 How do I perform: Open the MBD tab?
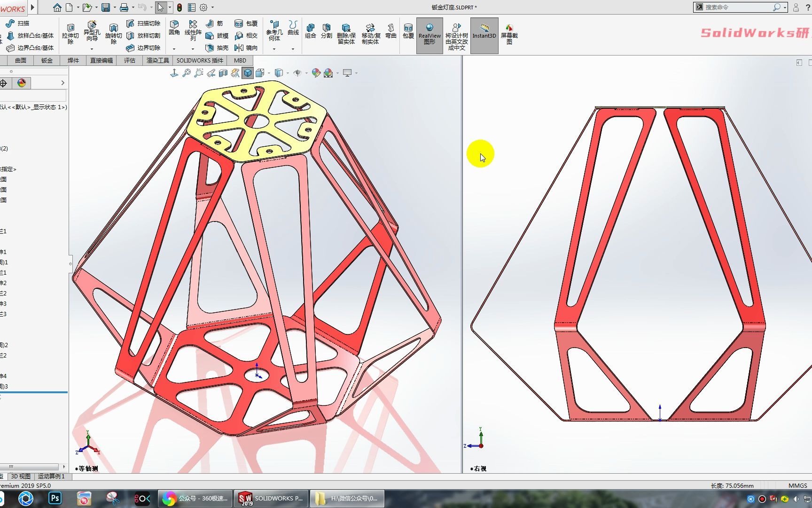pos(240,60)
